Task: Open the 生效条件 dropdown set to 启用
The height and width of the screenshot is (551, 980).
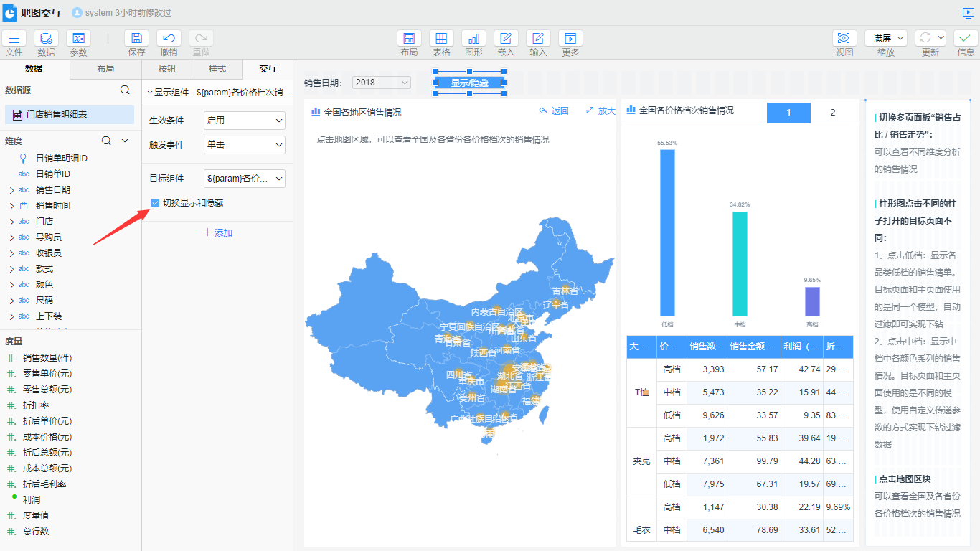Action: pyautogui.click(x=245, y=121)
